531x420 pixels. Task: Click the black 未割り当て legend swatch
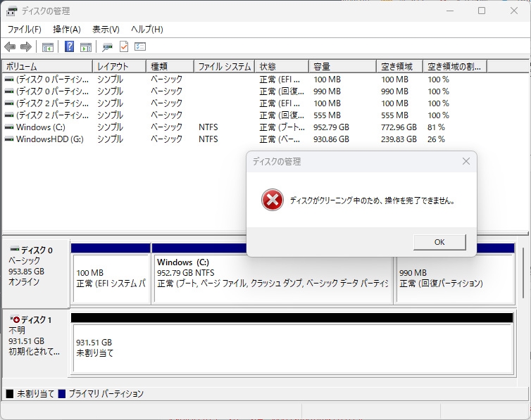click(x=10, y=394)
